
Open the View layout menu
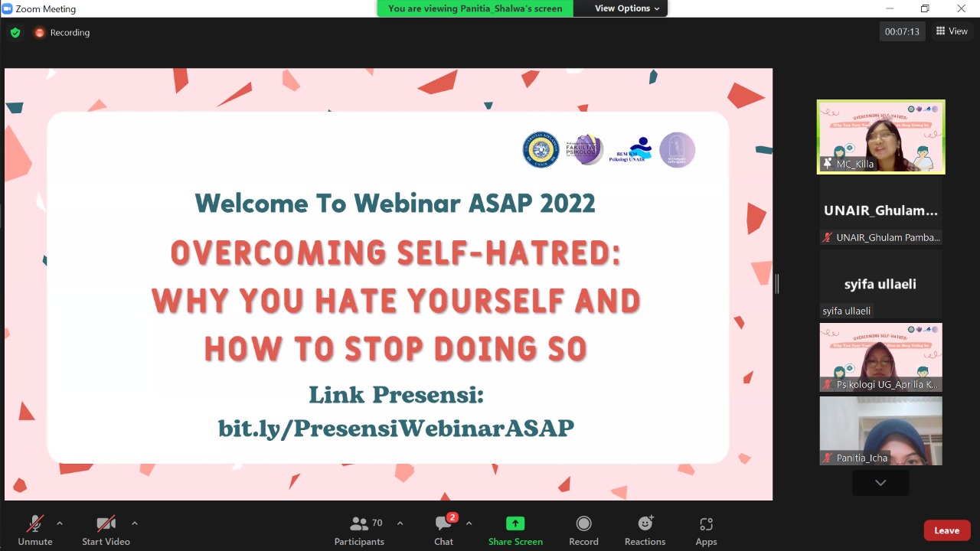(952, 31)
